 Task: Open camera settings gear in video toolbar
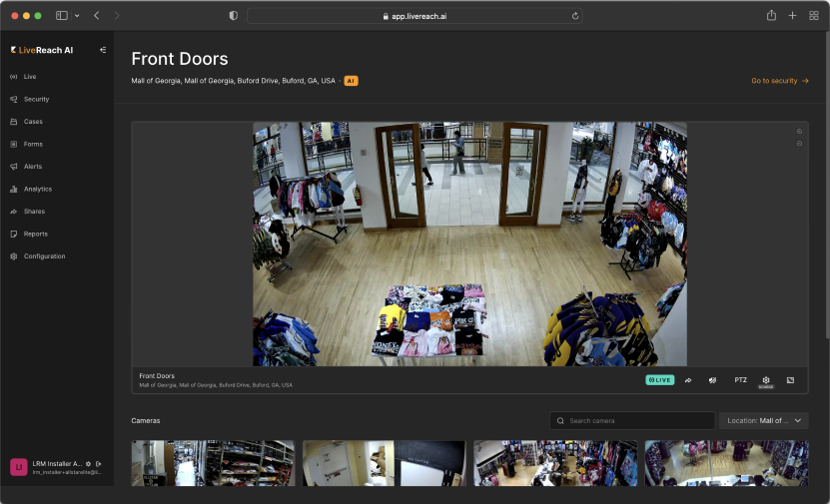pyautogui.click(x=766, y=380)
